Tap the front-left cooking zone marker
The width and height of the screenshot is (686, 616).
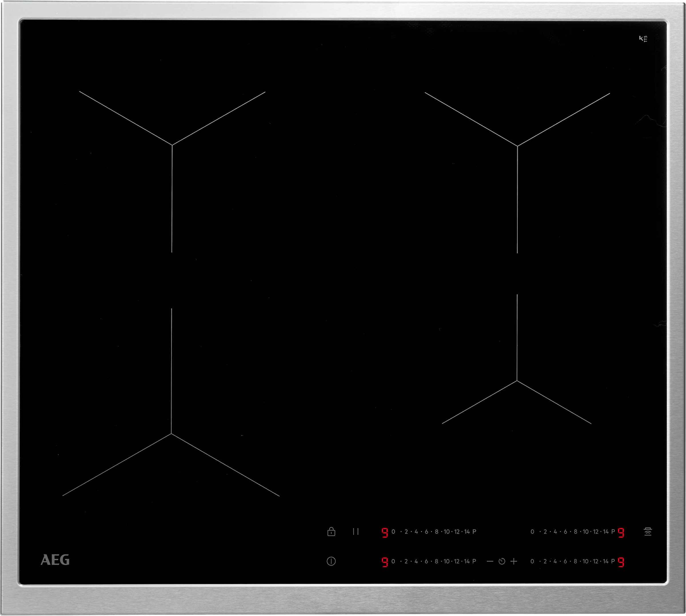pyautogui.click(x=171, y=433)
